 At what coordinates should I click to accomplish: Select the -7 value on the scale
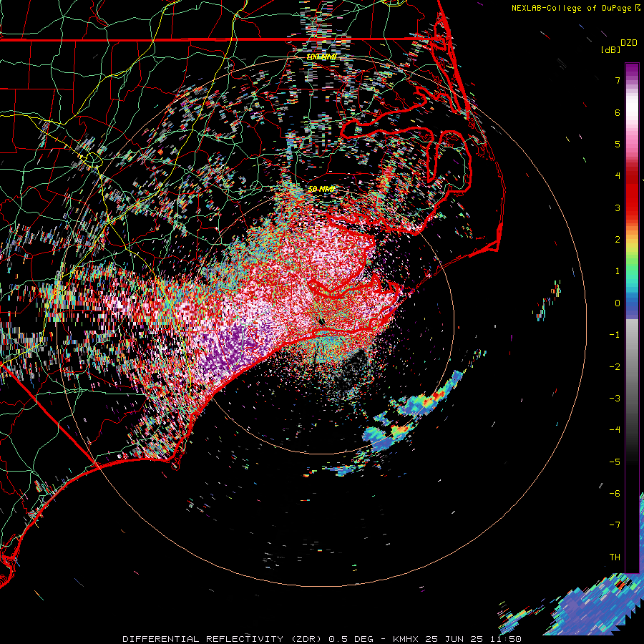coord(615,525)
